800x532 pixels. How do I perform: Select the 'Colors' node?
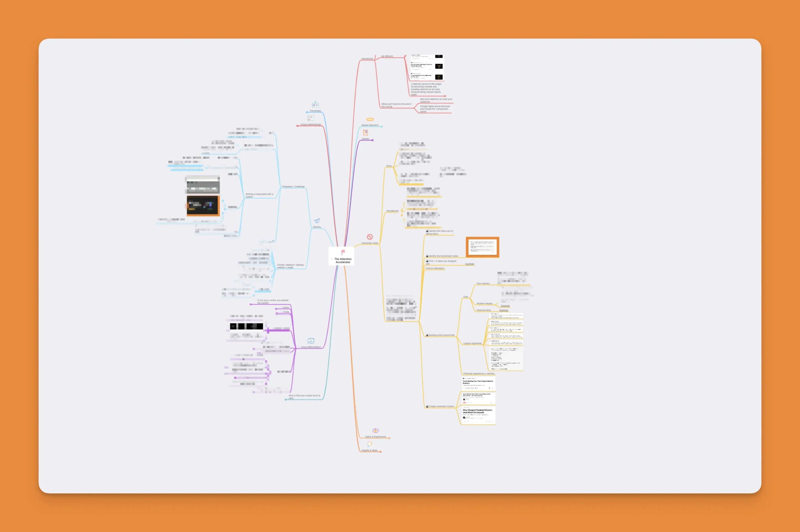(x=286, y=307)
